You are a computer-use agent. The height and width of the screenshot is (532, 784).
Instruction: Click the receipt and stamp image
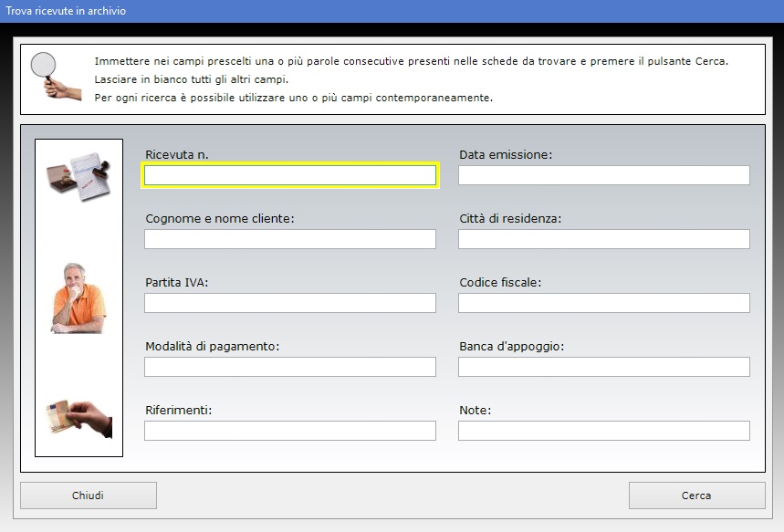click(x=78, y=175)
